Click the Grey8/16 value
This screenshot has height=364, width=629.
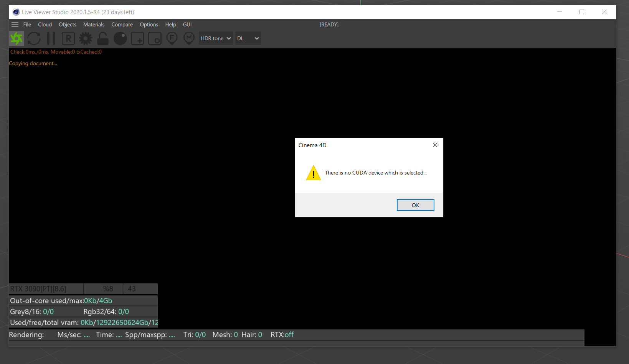coord(48,312)
